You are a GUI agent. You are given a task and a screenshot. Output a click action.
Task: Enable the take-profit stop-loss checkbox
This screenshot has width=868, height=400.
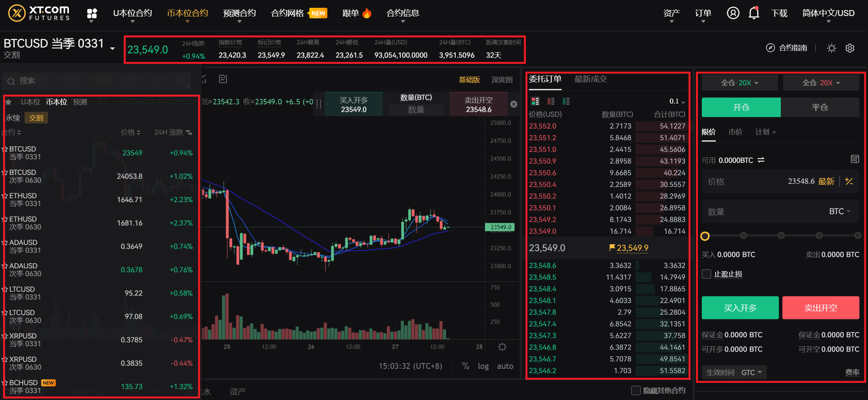click(x=706, y=274)
